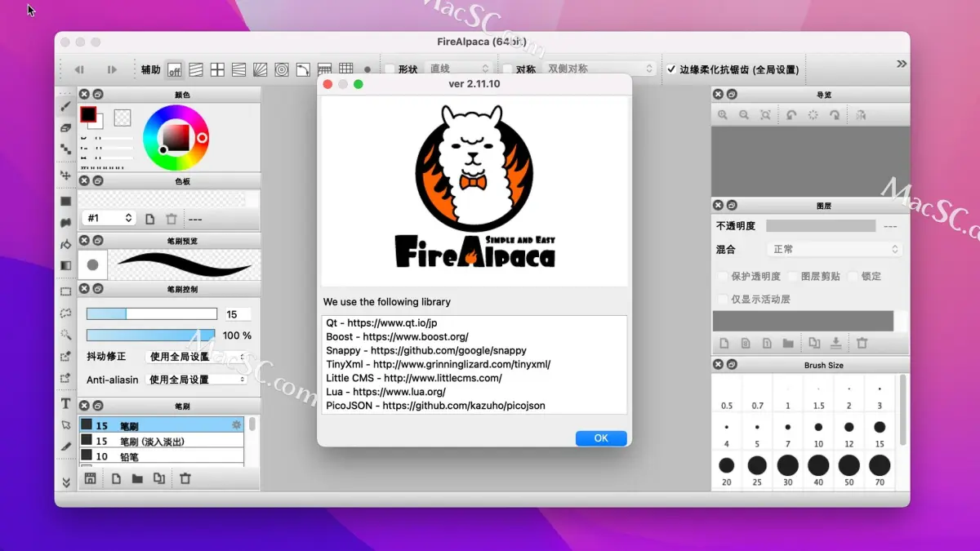Select the 笔刷 (淡入淡出) brush

[x=162, y=441]
